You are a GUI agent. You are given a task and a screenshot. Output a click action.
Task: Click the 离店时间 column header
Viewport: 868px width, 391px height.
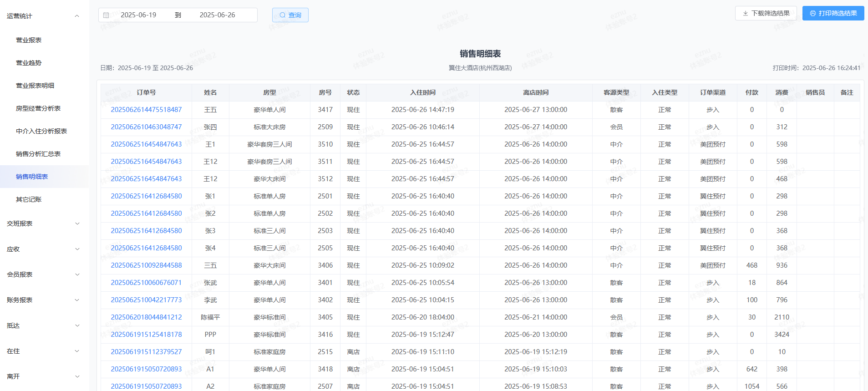[536, 92]
